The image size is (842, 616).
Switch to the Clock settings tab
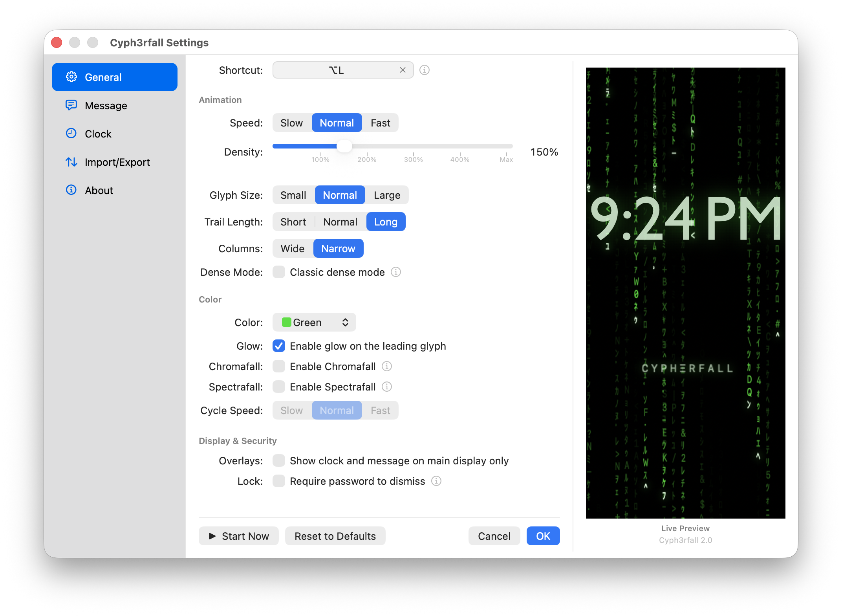pos(115,134)
